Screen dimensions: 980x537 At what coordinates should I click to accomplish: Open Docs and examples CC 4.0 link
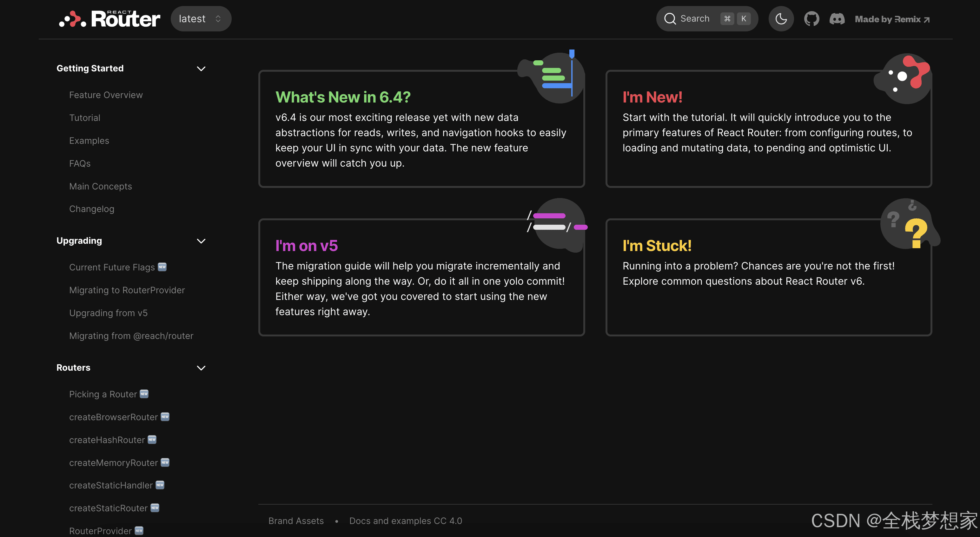pos(406,520)
